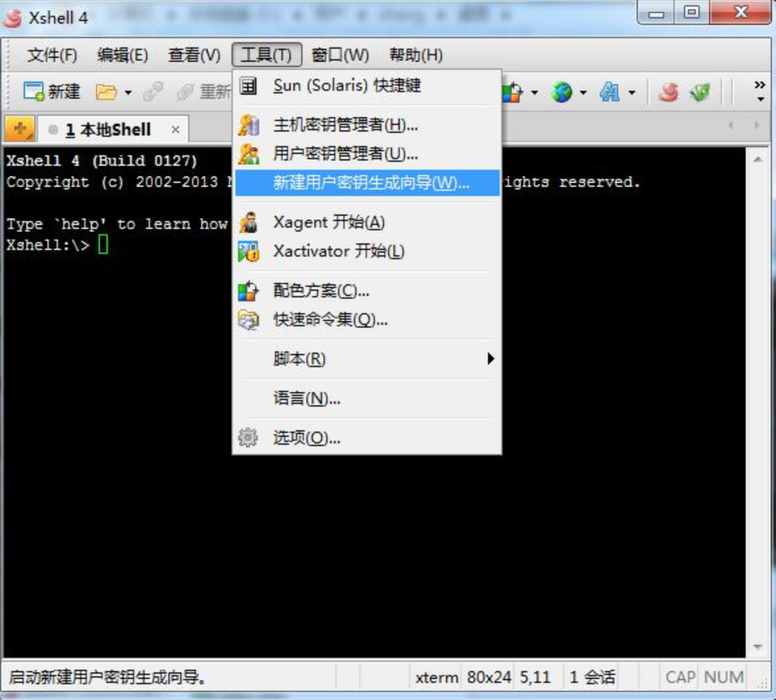This screenshot has height=700, width=776.
Task: Click the user key manager icon
Action: click(x=249, y=154)
